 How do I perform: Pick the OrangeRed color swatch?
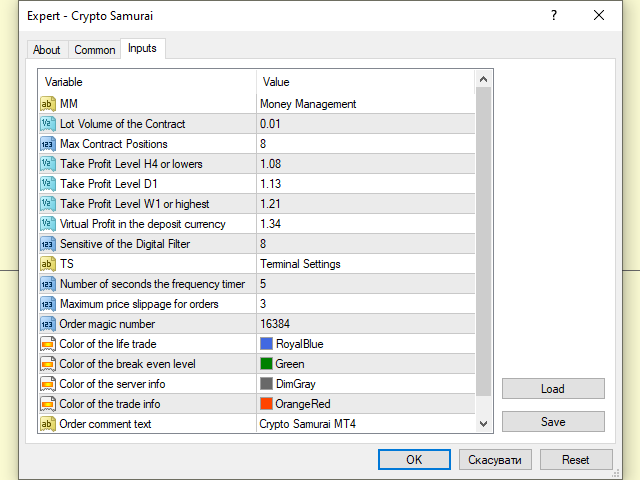click(x=267, y=404)
